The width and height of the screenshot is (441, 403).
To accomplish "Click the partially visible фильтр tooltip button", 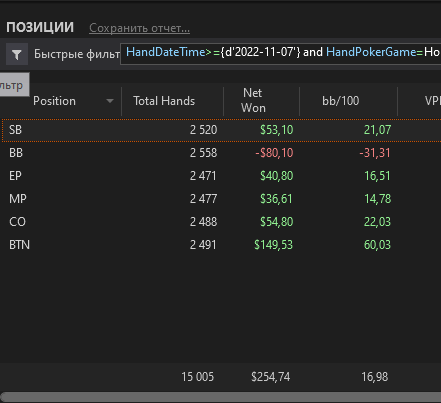I will pyautogui.click(x=14, y=85).
